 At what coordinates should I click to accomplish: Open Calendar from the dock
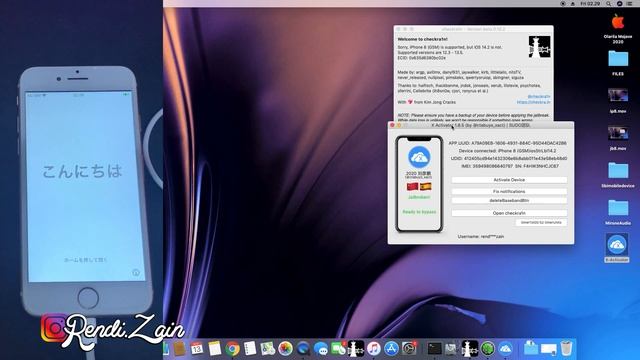pos(197,349)
